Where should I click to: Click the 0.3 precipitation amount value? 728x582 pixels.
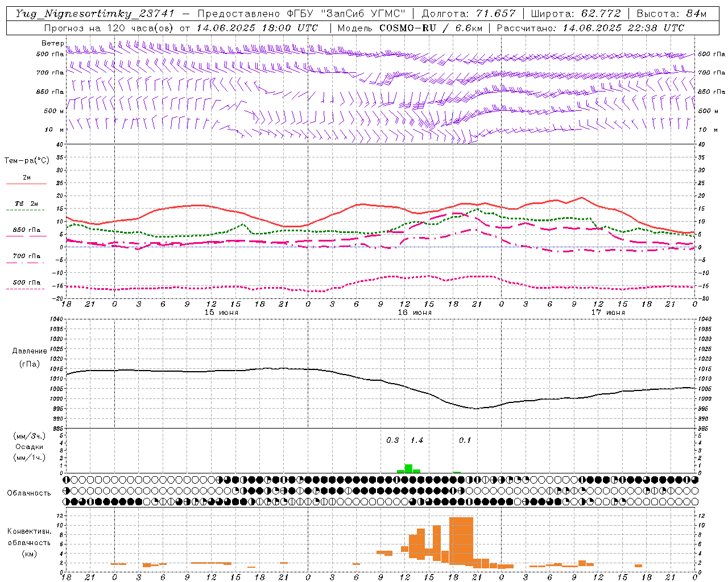392,440
